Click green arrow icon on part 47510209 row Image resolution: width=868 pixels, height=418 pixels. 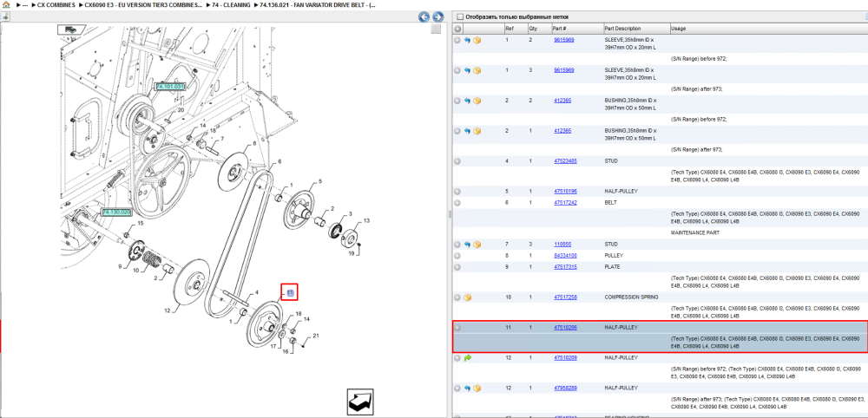[x=467, y=358]
